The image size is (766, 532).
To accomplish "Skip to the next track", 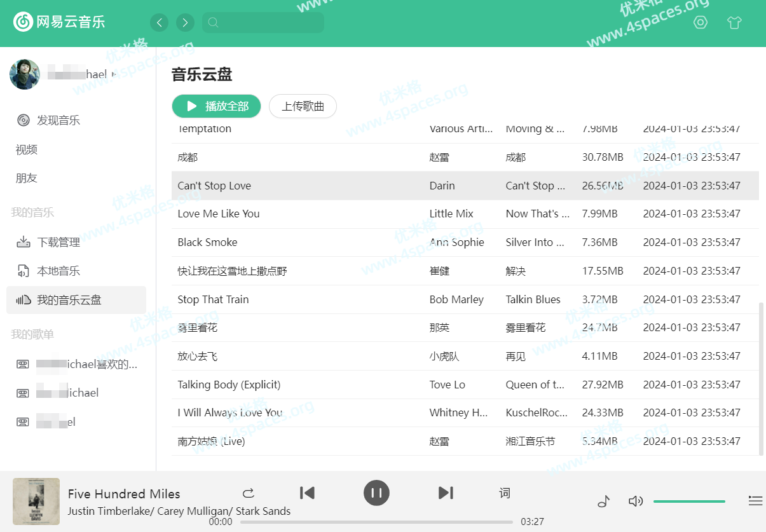I will tap(446, 493).
